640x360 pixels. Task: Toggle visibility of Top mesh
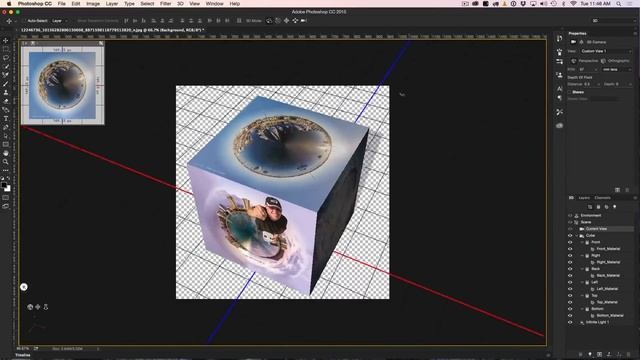click(570, 296)
